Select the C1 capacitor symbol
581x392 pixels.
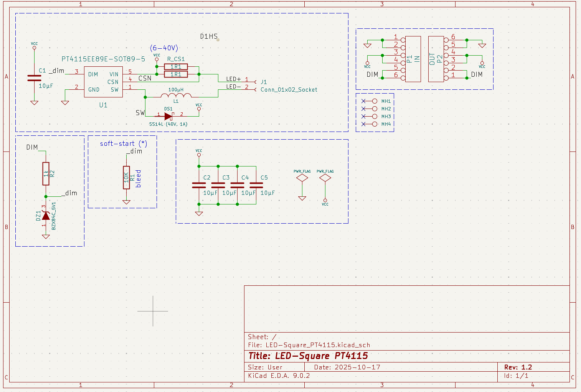click(34, 78)
